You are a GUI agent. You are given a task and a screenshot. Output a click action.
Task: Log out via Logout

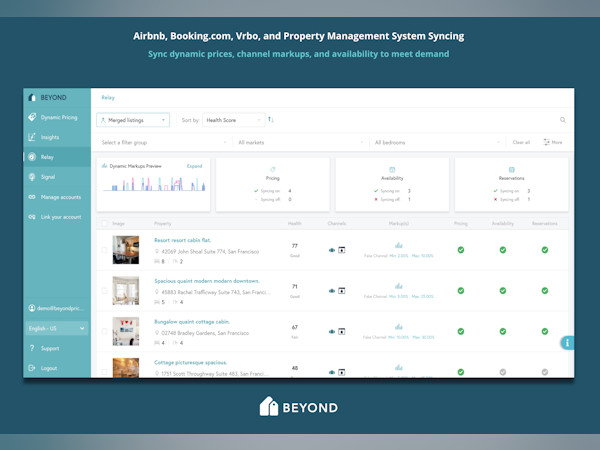(43, 368)
